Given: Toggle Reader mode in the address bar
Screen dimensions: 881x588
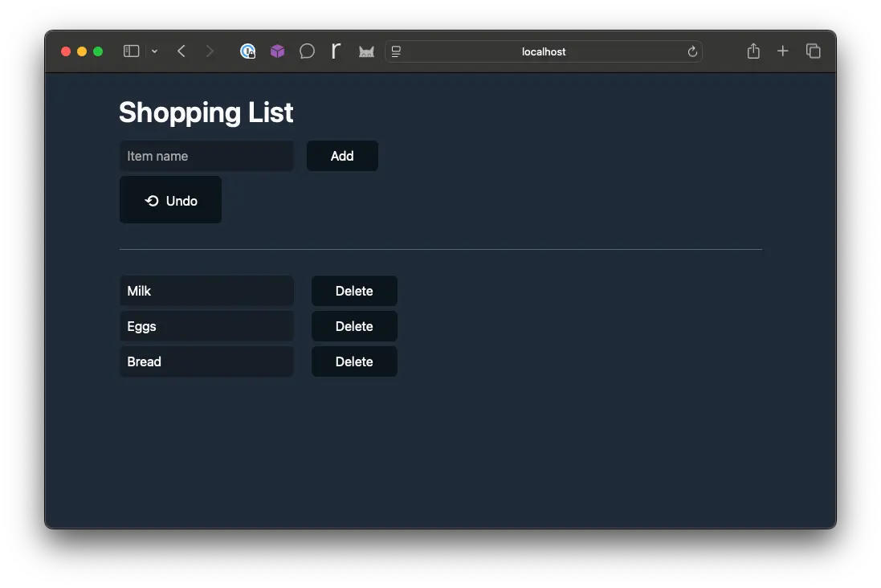Looking at the screenshot, I should [x=396, y=51].
